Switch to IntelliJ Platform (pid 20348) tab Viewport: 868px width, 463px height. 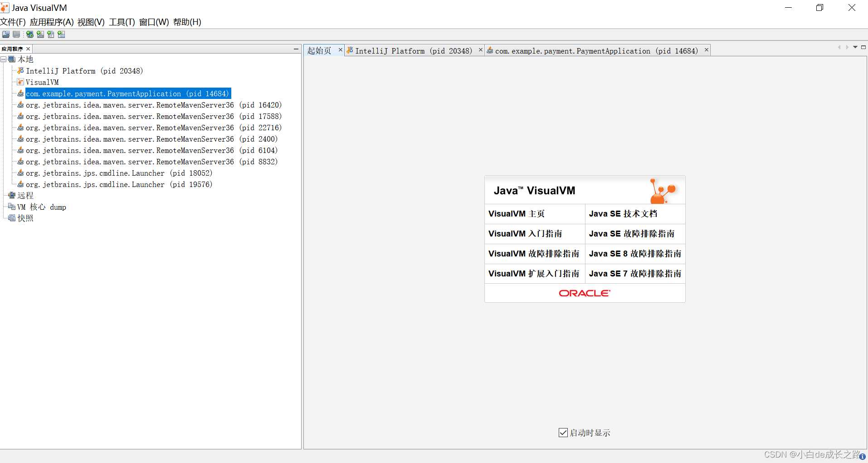[x=414, y=51]
